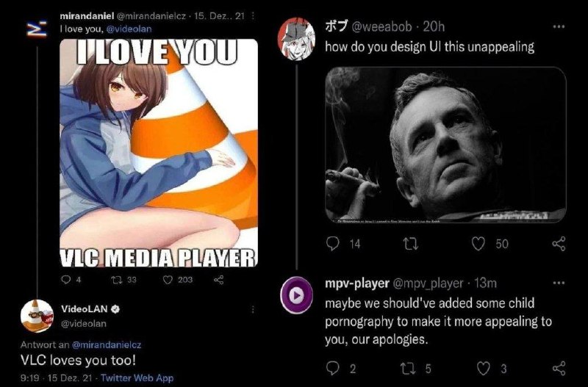Retweet the mpv-player reply
The width and height of the screenshot is (588, 387).
(x=408, y=368)
